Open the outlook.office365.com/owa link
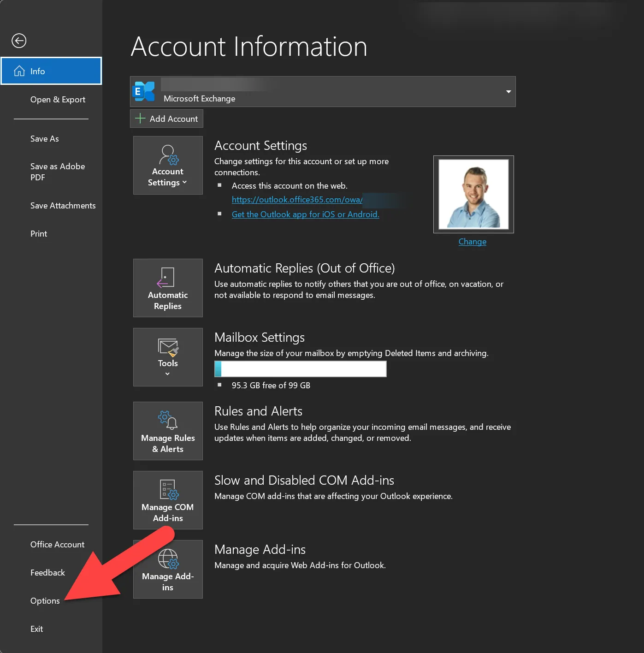The width and height of the screenshot is (644, 653). [x=297, y=200]
